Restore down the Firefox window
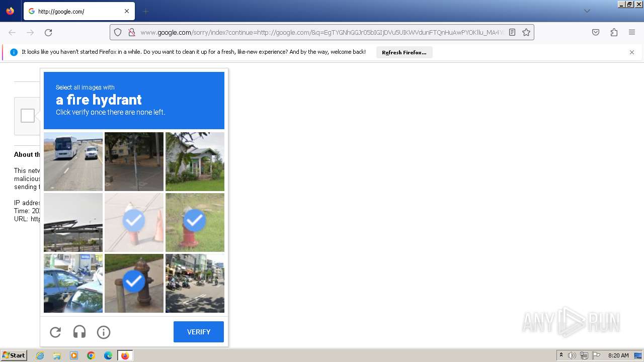Image resolution: width=644 pixels, height=362 pixels. tap(630, 4)
